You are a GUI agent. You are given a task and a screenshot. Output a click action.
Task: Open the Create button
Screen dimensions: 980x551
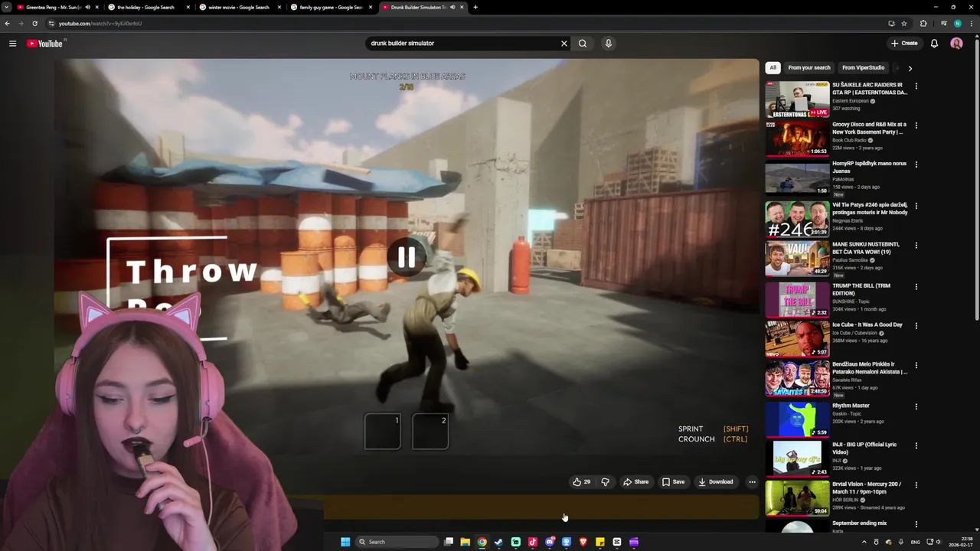coord(904,44)
